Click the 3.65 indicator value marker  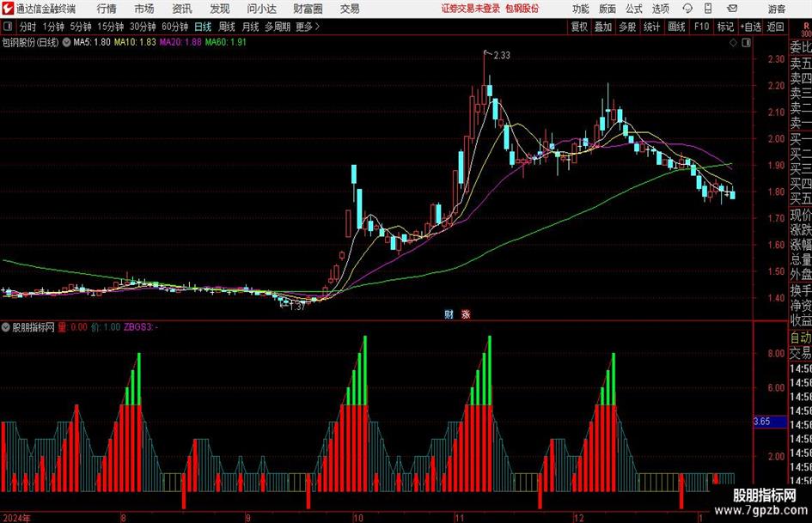(x=770, y=422)
